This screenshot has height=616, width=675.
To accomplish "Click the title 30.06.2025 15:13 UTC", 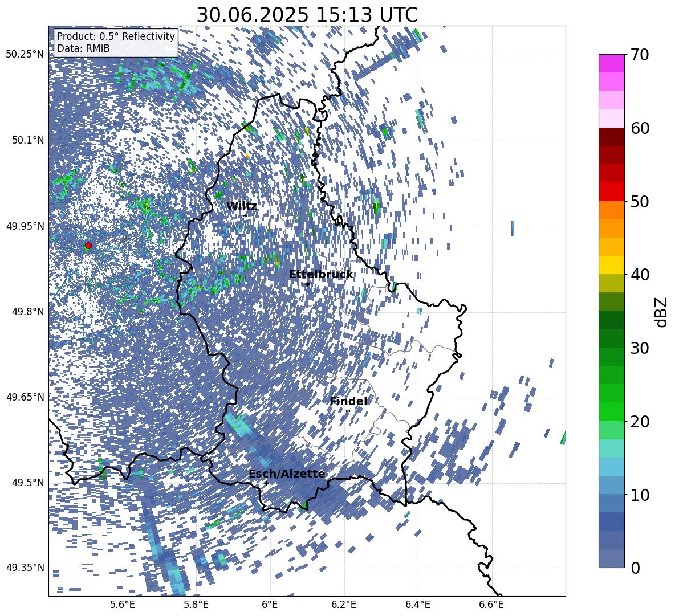I will tap(307, 15).
